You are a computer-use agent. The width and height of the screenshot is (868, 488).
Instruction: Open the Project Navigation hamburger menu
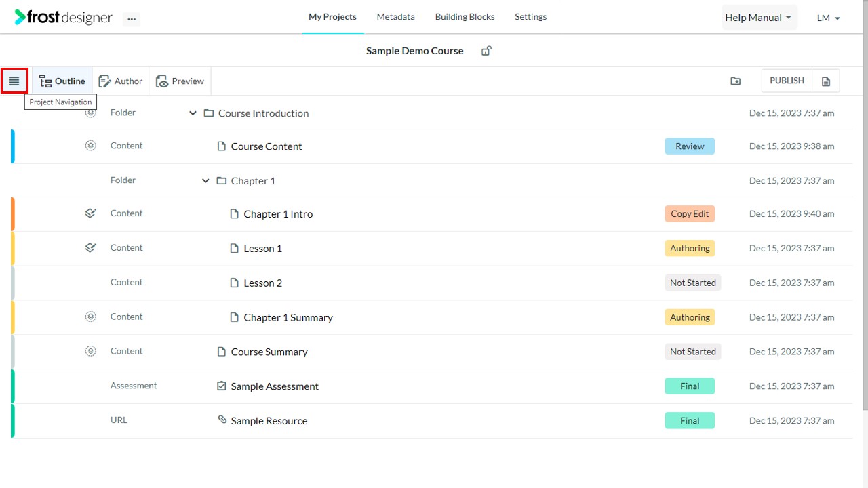[x=14, y=81]
